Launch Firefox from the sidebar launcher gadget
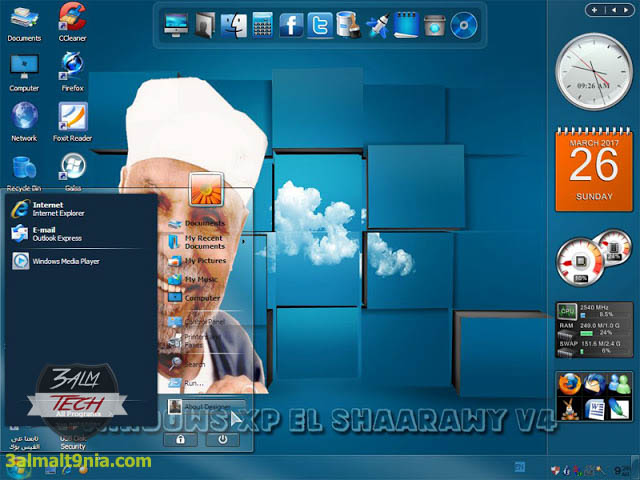This screenshot has height=480, width=640. pos(569,384)
